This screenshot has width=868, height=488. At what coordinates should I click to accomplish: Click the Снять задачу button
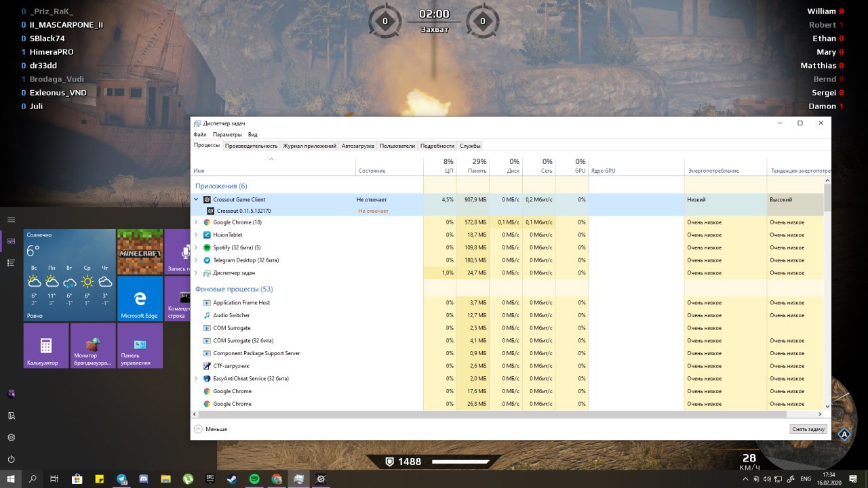click(x=808, y=429)
